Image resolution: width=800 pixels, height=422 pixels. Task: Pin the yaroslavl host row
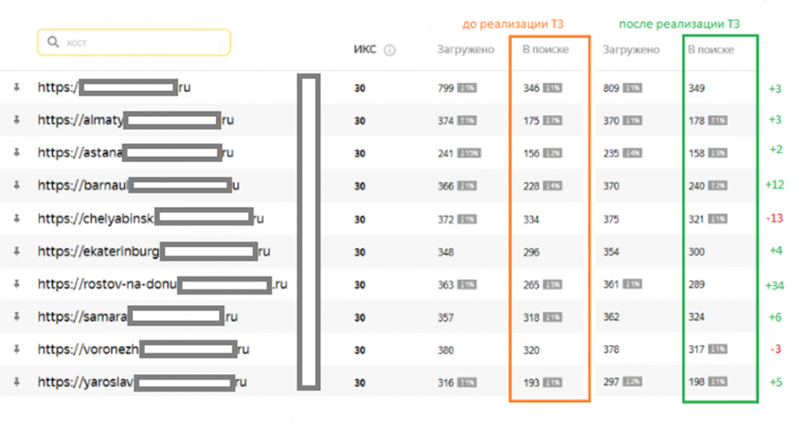coord(17,382)
